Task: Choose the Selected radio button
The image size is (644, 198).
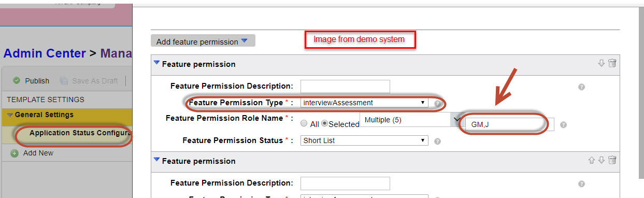Action: [325, 124]
